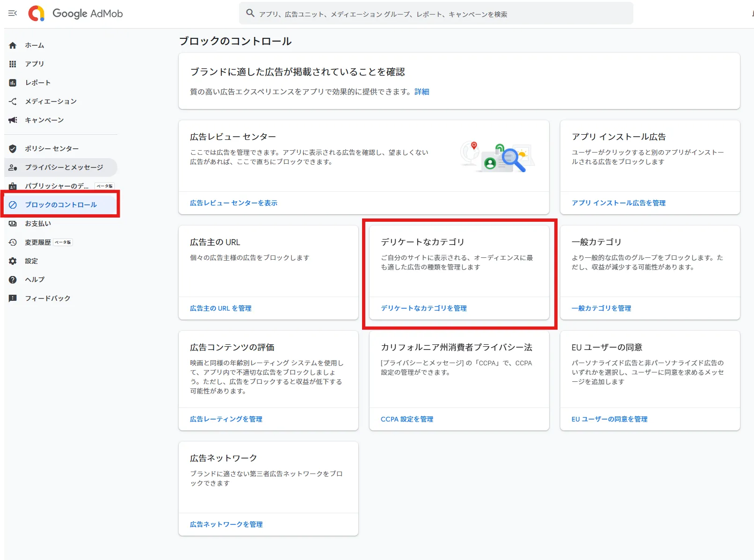754x560 pixels.
Task: Open the キャンペーン megaphone icon
Action: [x=13, y=120]
